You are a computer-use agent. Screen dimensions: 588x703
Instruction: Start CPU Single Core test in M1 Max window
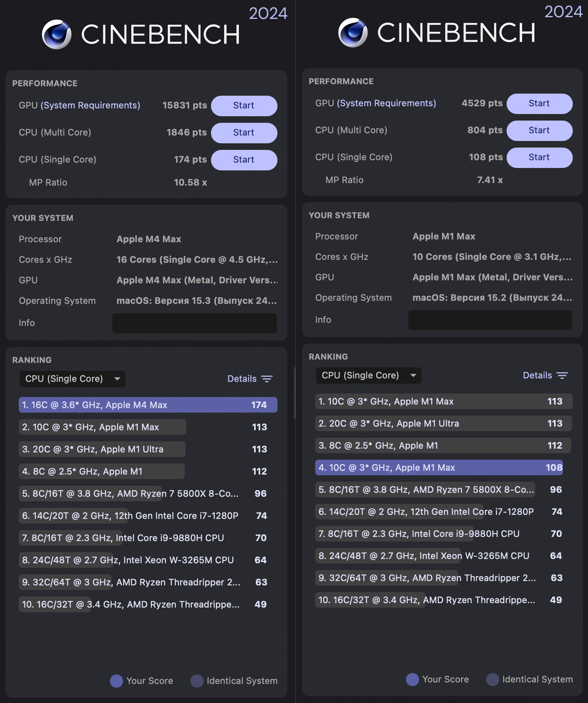click(x=540, y=157)
